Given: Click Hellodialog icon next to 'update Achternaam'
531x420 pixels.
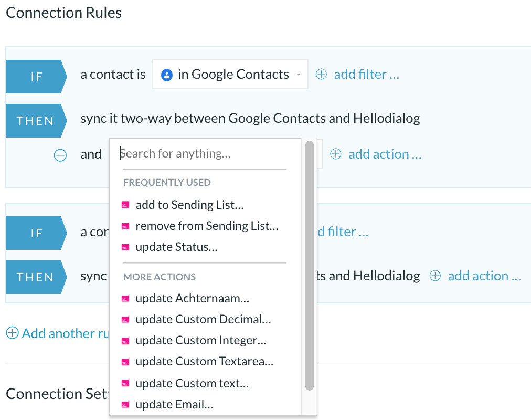Looking at the screenshot, I should click(125, 299).
